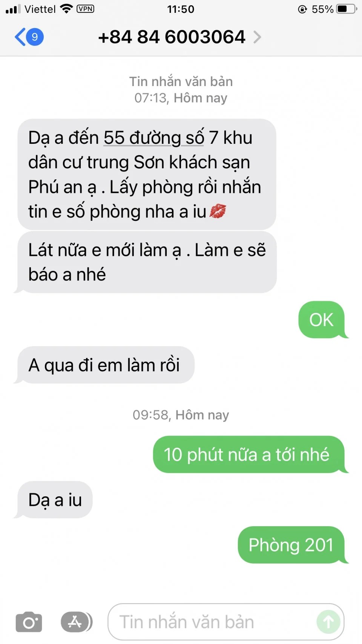Tap the green send arrow button
Screen dimensions: 362x644
(328, 622)
